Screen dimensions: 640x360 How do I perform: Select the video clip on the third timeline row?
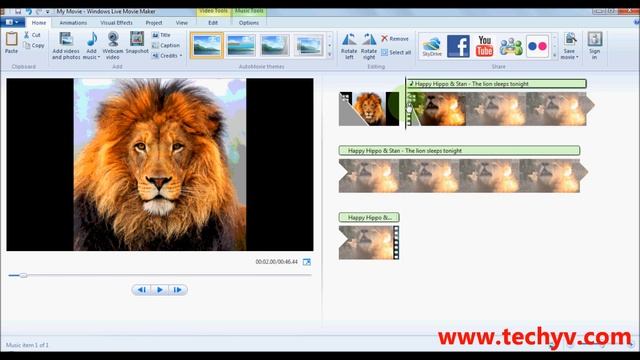[369, 243]
